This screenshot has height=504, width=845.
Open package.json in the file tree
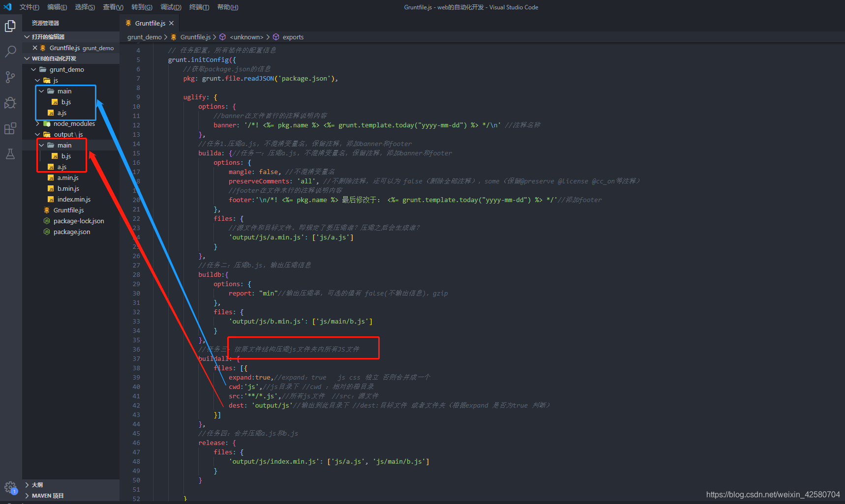(x=72, y=232)
